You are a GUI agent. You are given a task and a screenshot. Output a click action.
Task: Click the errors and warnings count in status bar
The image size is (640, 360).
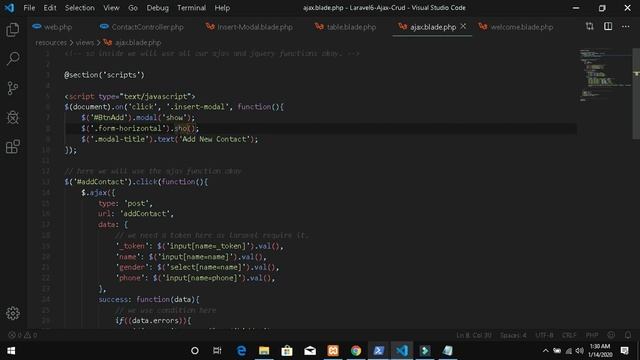pyautogui.click(x=23, y=335)
